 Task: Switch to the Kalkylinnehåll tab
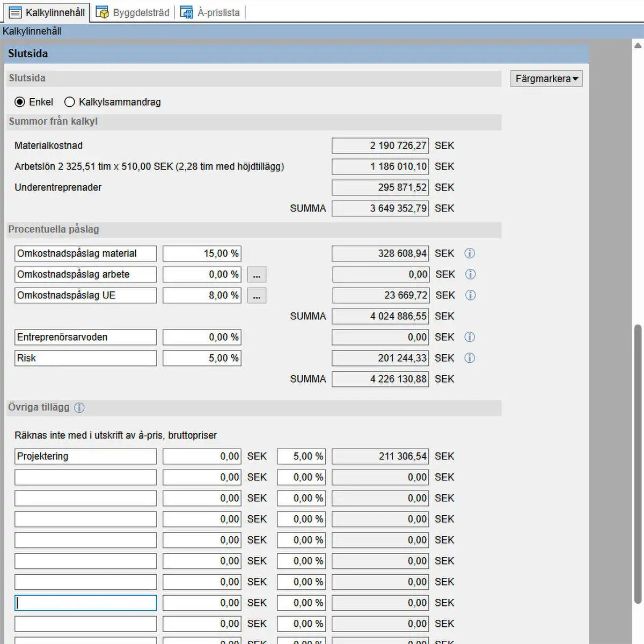[47, 12]
